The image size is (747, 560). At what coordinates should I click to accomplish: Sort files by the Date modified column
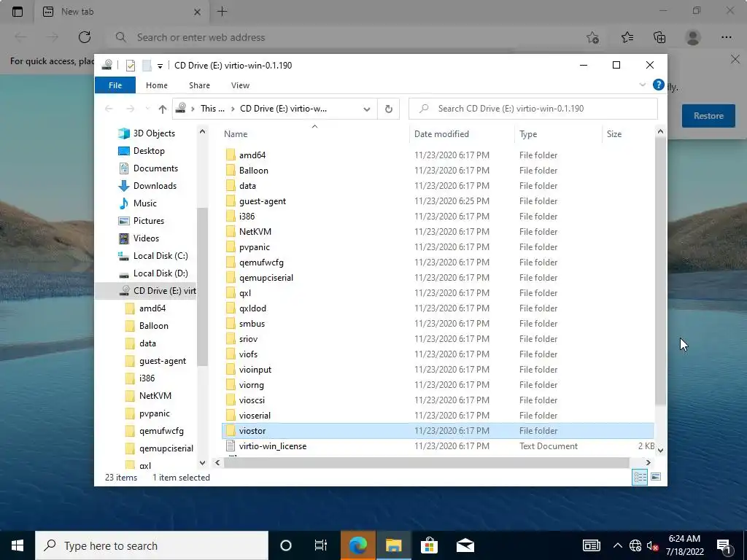tap(462, 134)
